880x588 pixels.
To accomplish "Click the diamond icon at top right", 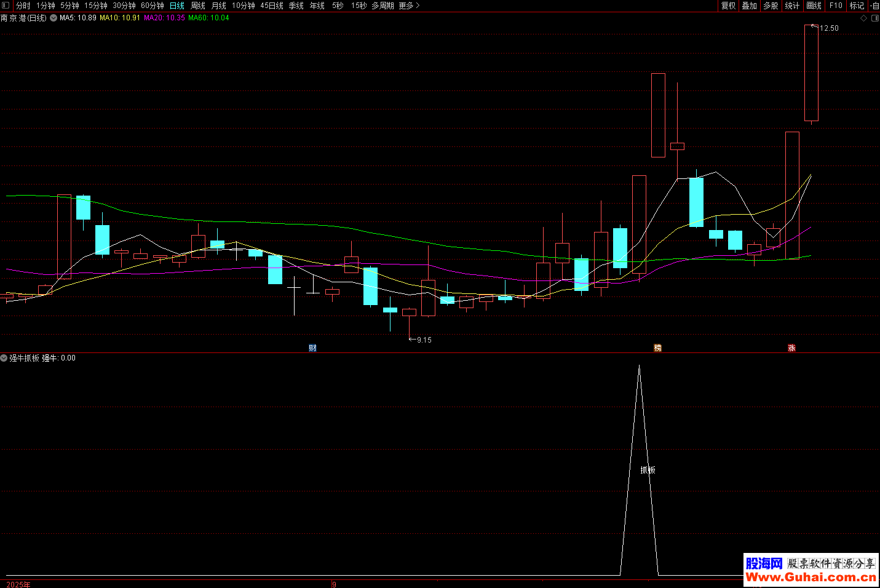I will click(x=863, y=18).
